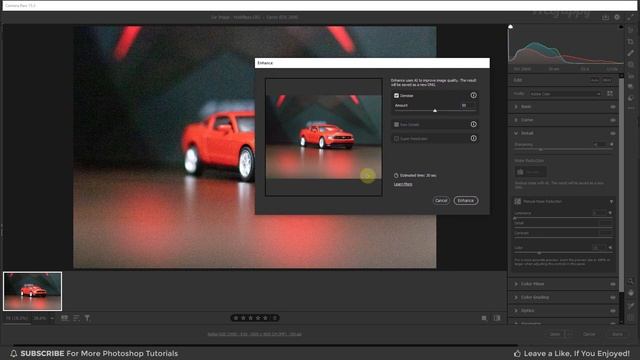
Task: Click the B&W button in the Edit header
Action: (x=607, y=80)
